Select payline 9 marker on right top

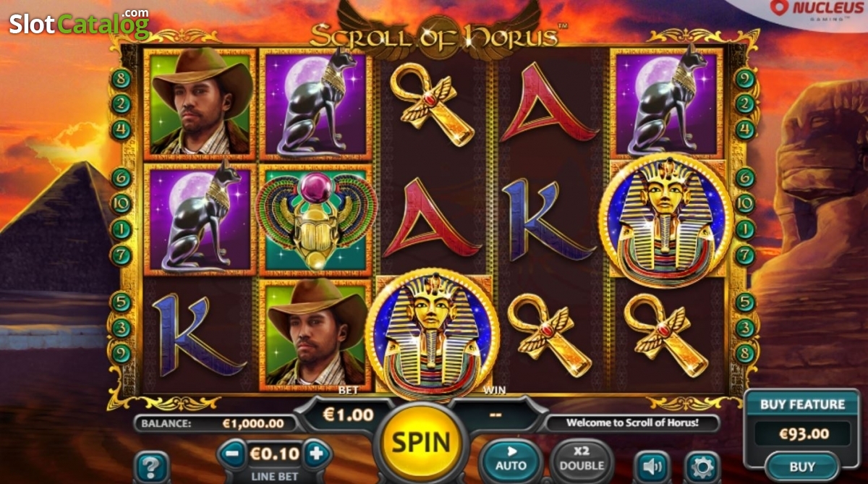coord(745,78)
